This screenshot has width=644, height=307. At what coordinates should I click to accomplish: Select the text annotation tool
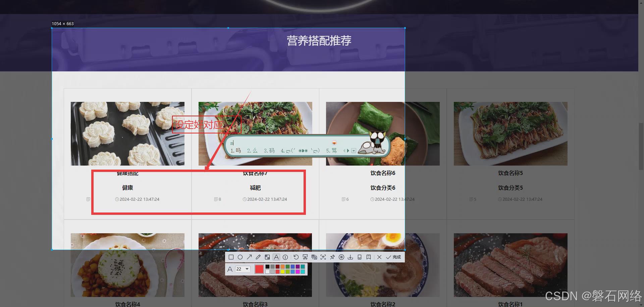click(276, 257)
